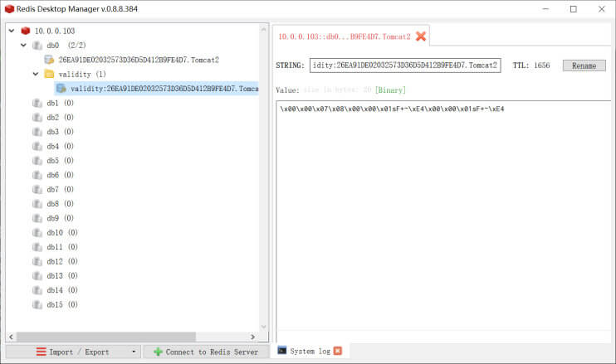Image resolution: width=616 pixels, height=364 pixels.
Task: Click Connect to Redis Server button
Action: [206, 352]
